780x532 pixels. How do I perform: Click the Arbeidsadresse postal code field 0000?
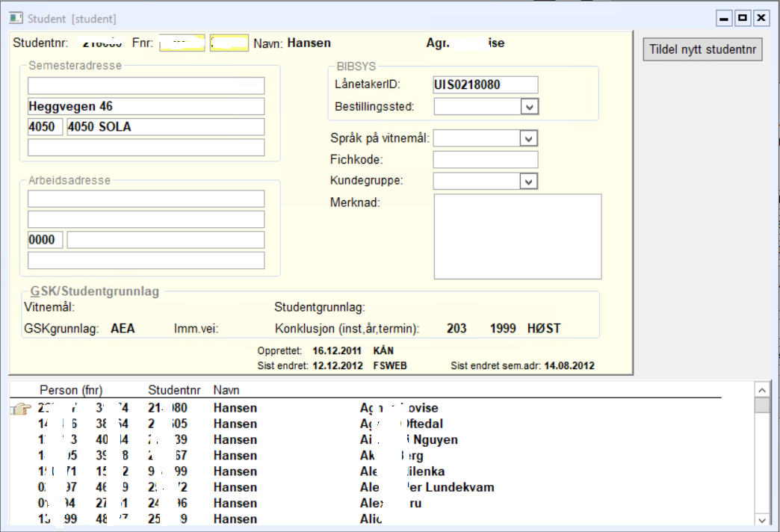46,240
